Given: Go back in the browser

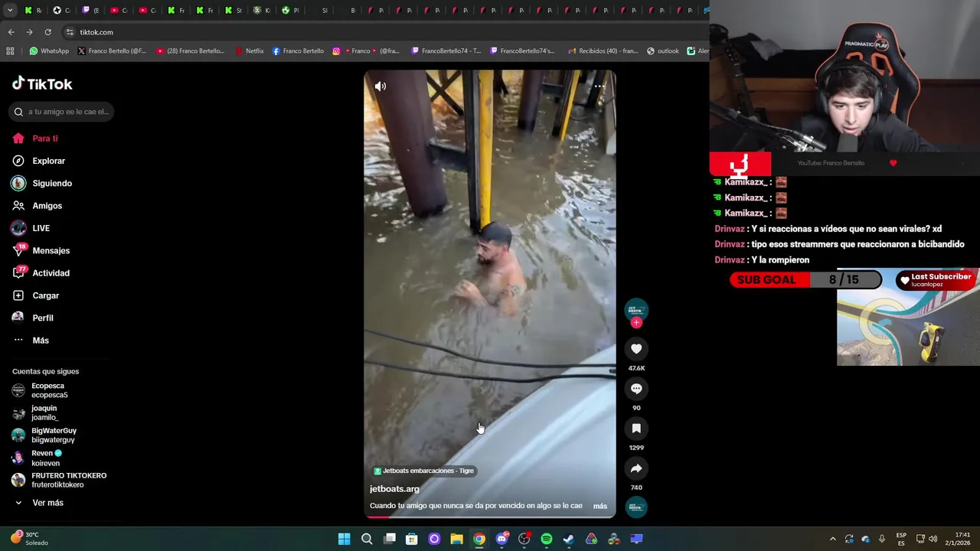Looking at the screenshot, I should pyautogui.click(x=11, y=32).
